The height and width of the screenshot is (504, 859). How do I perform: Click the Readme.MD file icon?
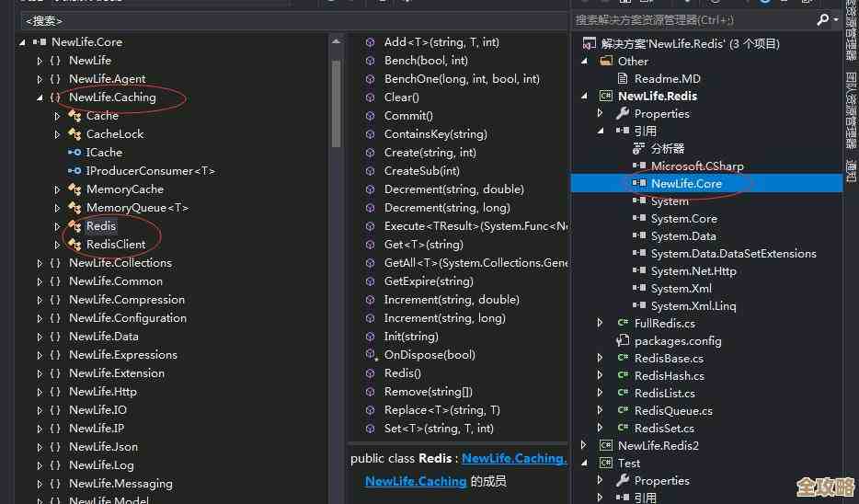tap(622, 79)
